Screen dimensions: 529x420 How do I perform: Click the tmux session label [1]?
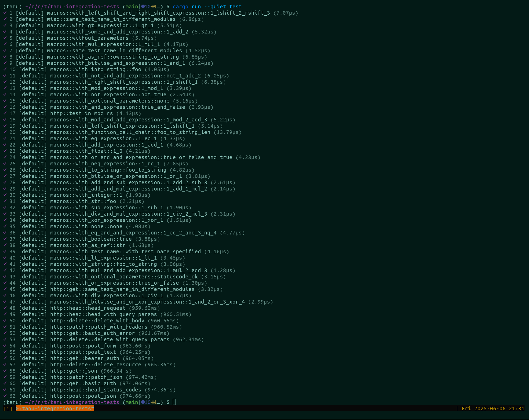click(8, 408)
